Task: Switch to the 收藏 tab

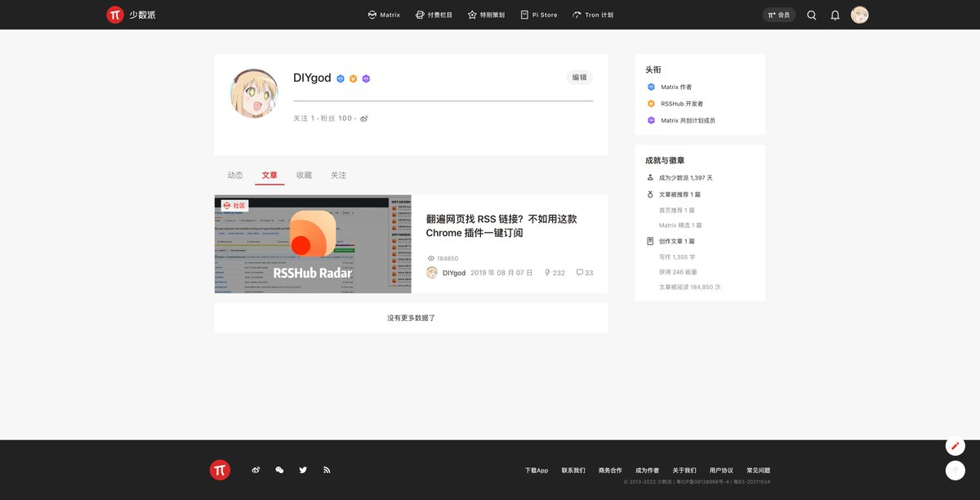Action: pos(304,176)
